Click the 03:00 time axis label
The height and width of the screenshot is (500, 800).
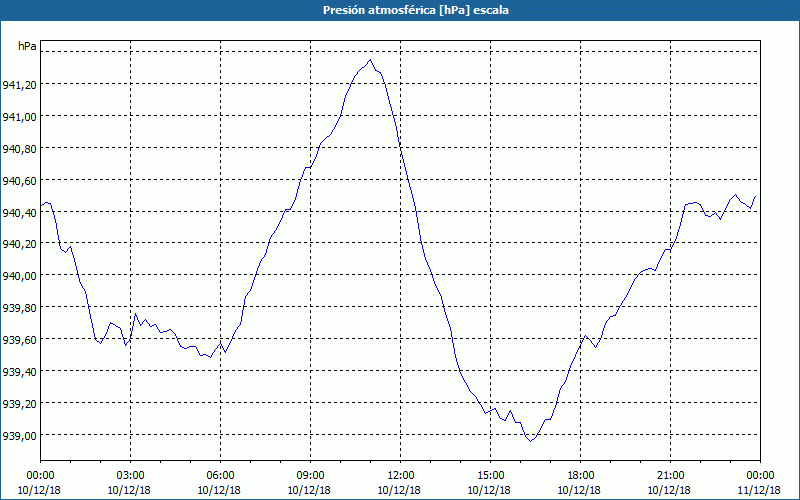pos(131,476)
